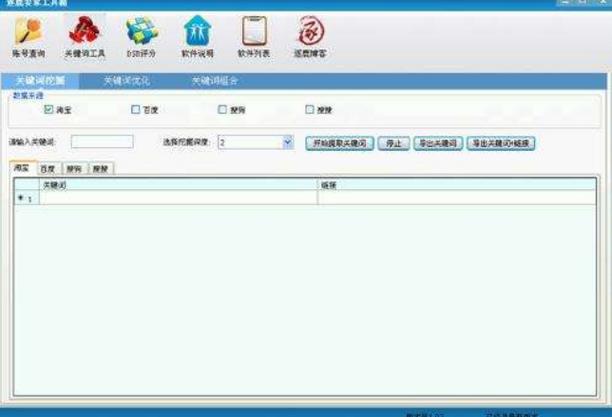Uncheck the 淘宝 data source checkbox

tap(48, 109)
